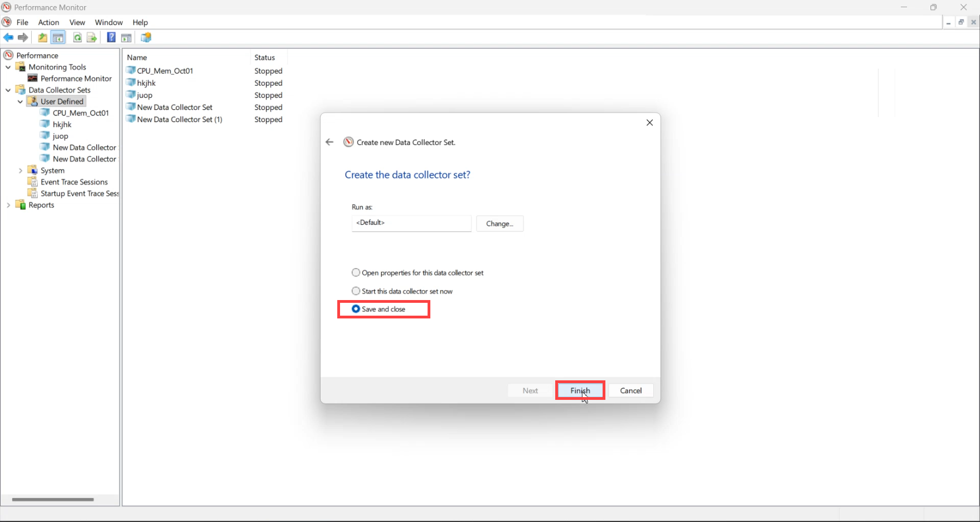Select CPU_Mem_Oct01 in the list pane
Screen dimensions: 980x522
tap(165, 71)
